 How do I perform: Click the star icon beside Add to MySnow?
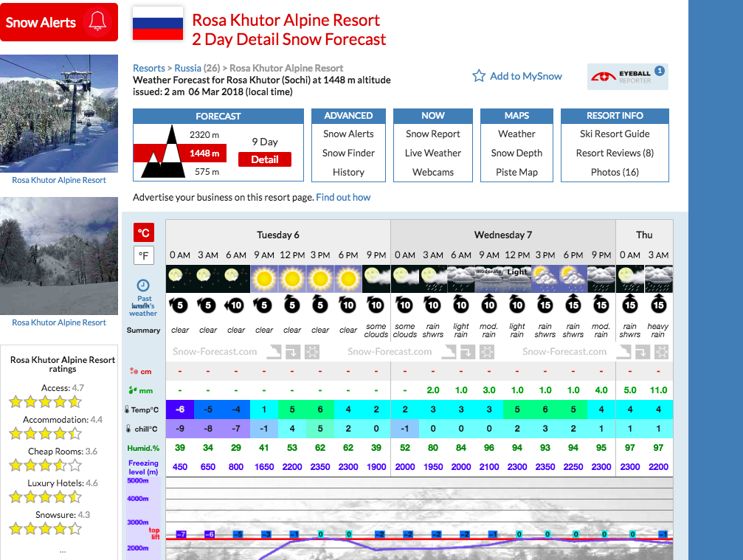[479, 76]
